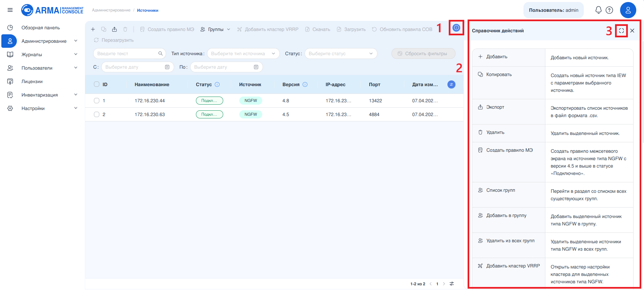Open the calendar icon in По date field
This screenshot has height=290, width=644.
coord(256,67)
